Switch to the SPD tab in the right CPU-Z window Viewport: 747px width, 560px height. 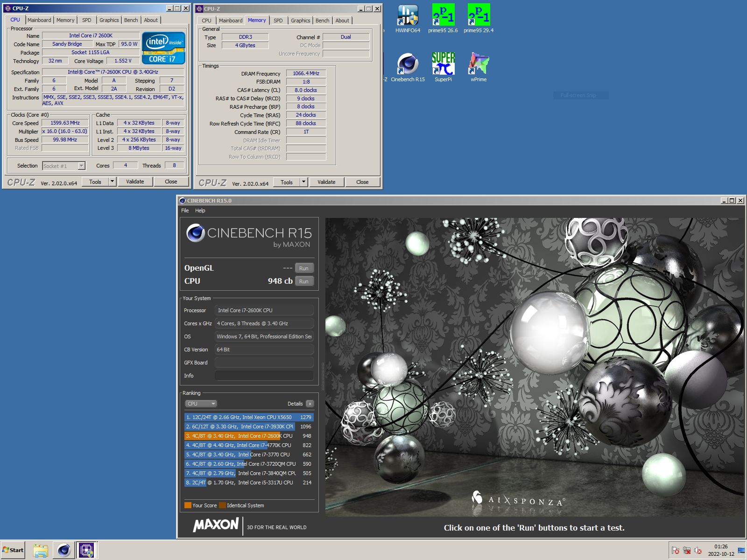[278, 21]
